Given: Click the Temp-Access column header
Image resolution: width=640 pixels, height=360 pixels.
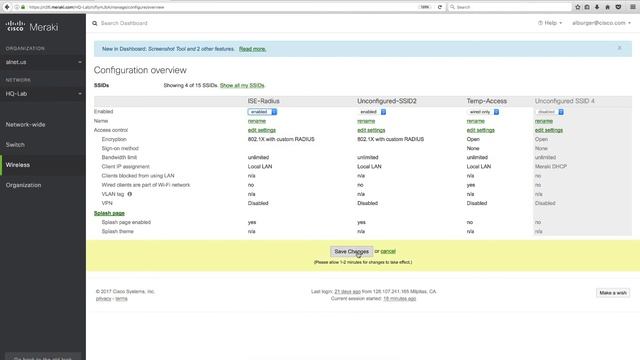Looking at the screenshot, I should pyautogui.click(x=487, y=101).
